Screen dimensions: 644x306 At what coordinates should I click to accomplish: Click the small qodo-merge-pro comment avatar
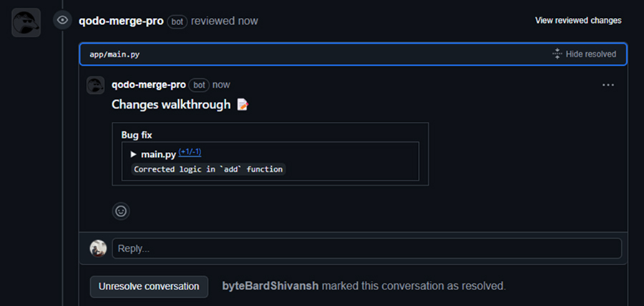[x=95, y=85]
